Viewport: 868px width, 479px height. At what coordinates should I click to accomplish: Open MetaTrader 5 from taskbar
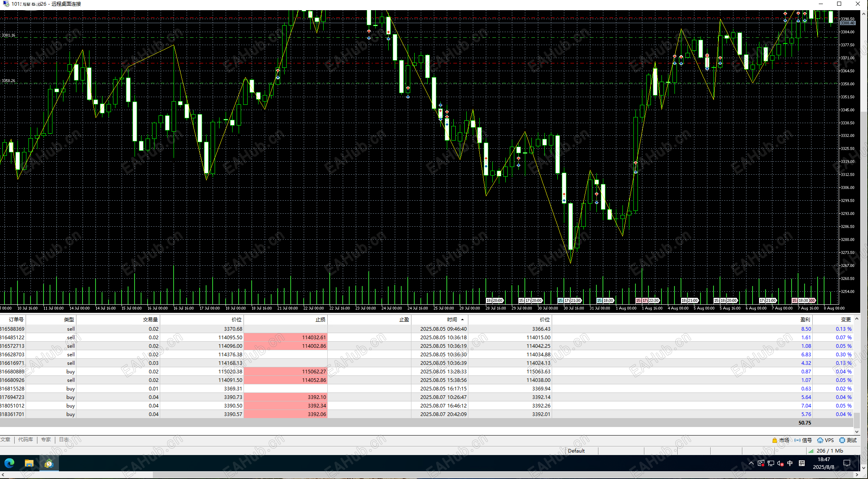(x=49, y=463)
